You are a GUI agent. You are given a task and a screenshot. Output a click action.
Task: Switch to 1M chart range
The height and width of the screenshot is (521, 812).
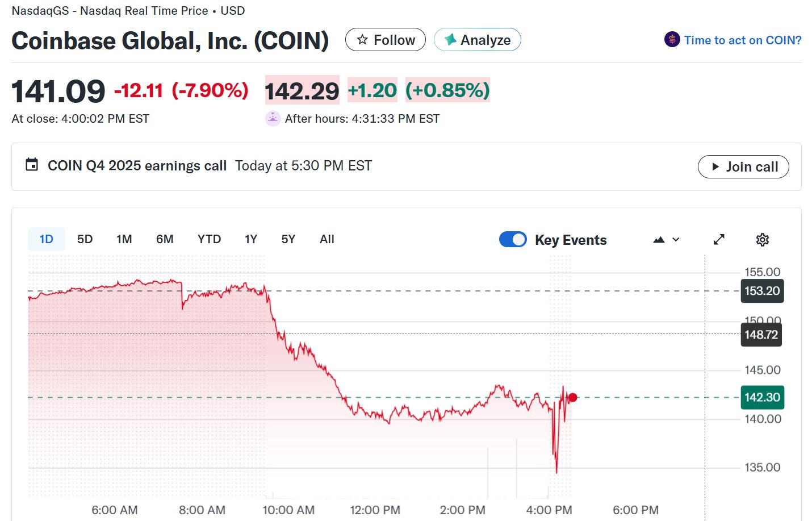click(124, 239)
